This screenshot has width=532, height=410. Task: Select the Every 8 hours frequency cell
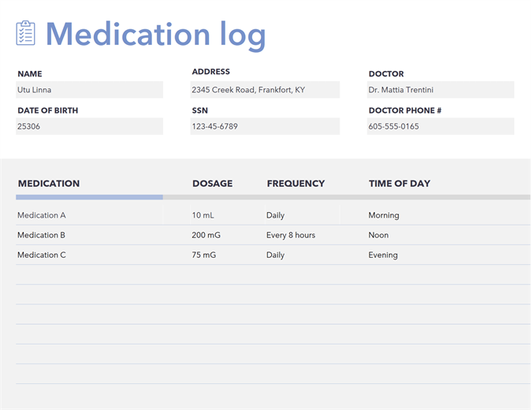click(x=291, y=235)
